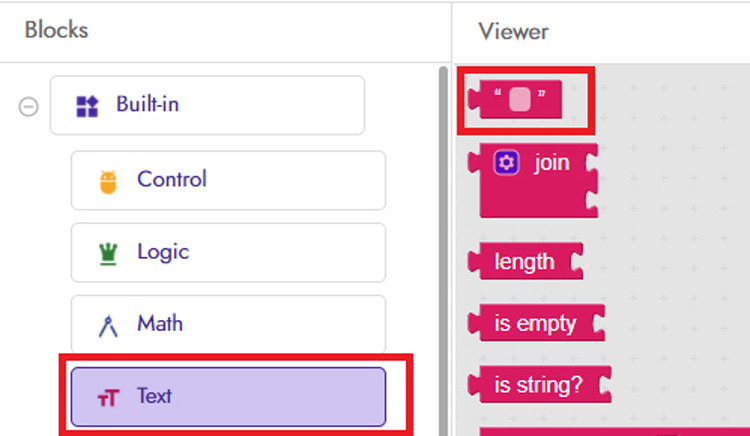
Task: Select the Built-in label in Blocks
Action: (147, 104)
